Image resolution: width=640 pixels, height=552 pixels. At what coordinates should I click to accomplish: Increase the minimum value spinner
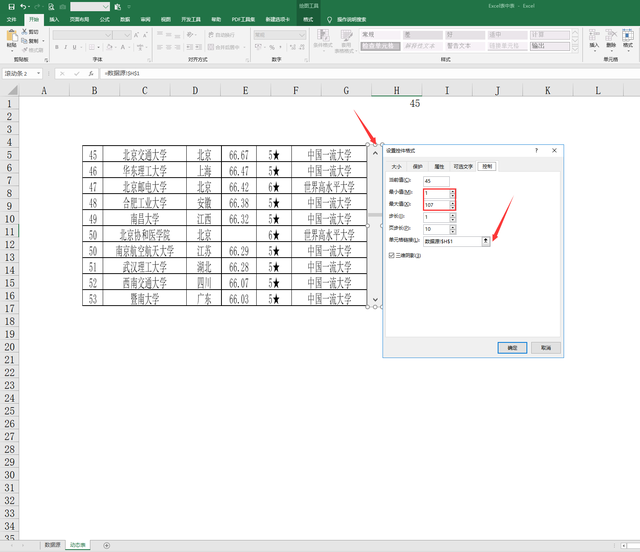[x=452, y=191]
